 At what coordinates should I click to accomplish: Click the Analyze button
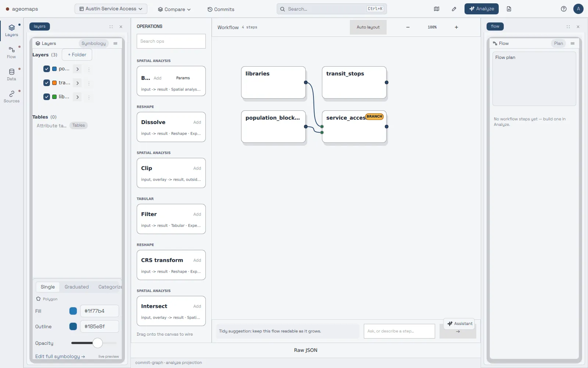pyautogui.click(x=481, y=9)
